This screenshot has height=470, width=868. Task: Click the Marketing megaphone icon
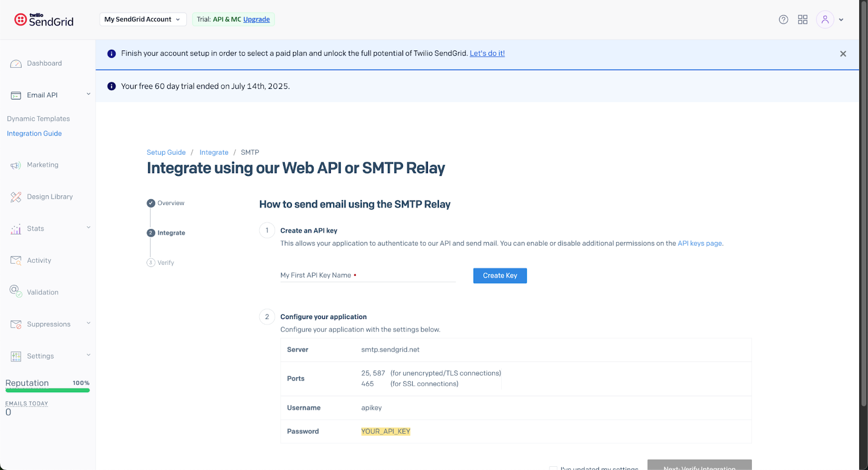coord(16,165)
